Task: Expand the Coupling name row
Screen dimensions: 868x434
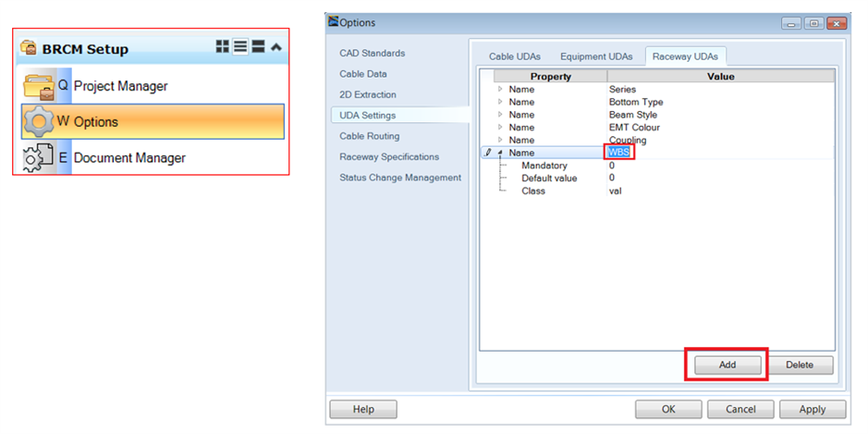Action: [500, 140]
